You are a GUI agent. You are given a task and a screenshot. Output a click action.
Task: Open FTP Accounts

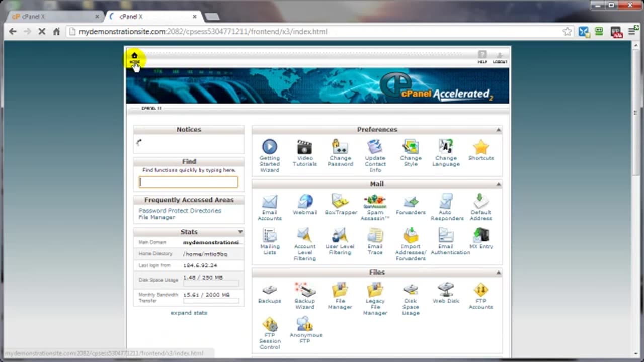click(481, 296)
